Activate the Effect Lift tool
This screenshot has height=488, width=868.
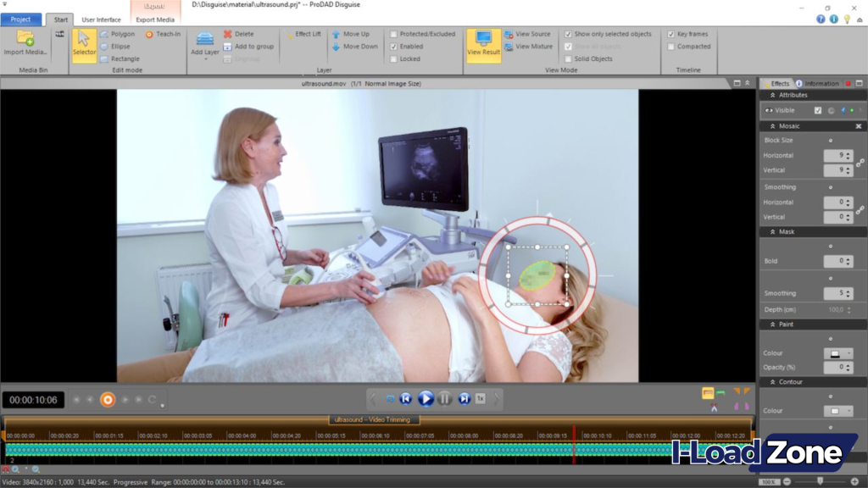point(303,34)
